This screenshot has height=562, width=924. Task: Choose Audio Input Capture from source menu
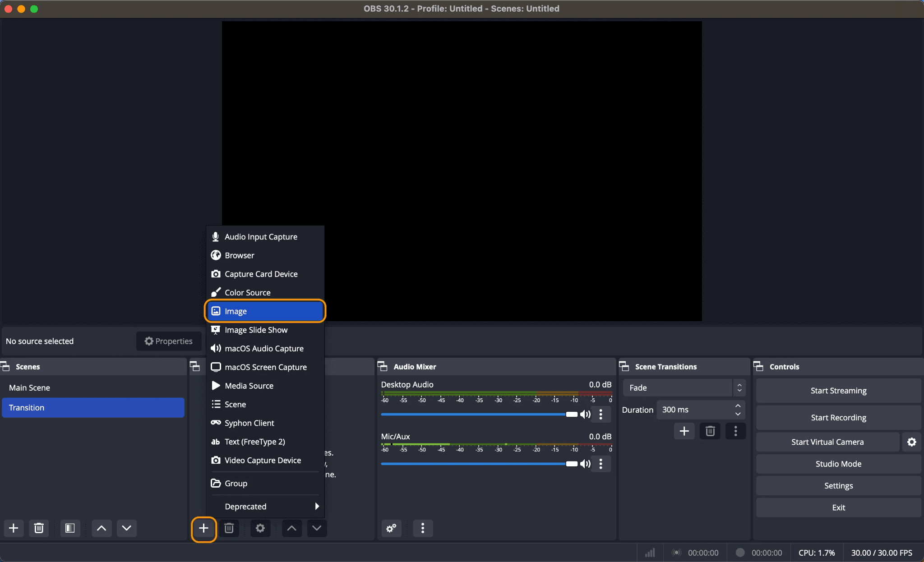click(x=265, y=237)
